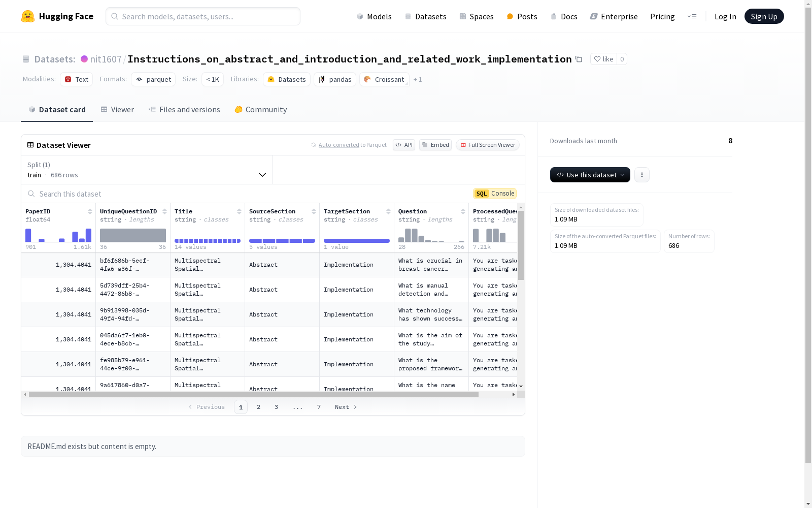
Task: Click the Question lengths histogram
Action: 431,235
